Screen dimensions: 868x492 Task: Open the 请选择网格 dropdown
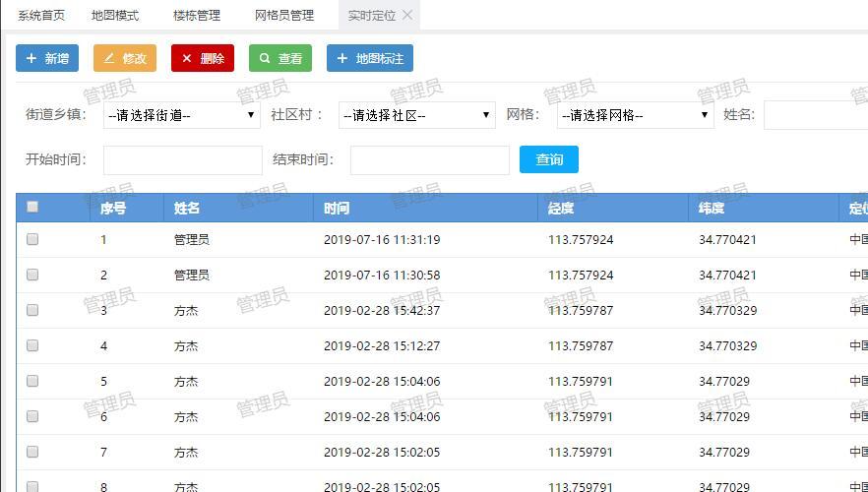636,115
